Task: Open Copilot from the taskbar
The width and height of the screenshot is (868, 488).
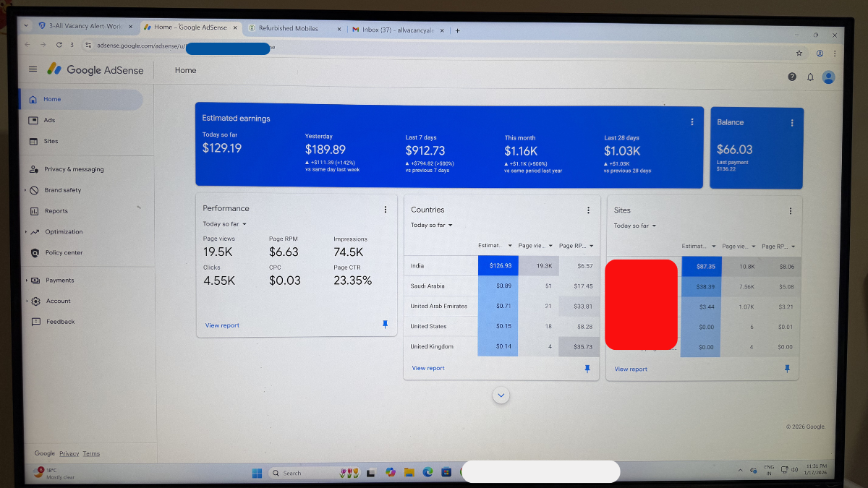Action: click(x=391, y=472)
